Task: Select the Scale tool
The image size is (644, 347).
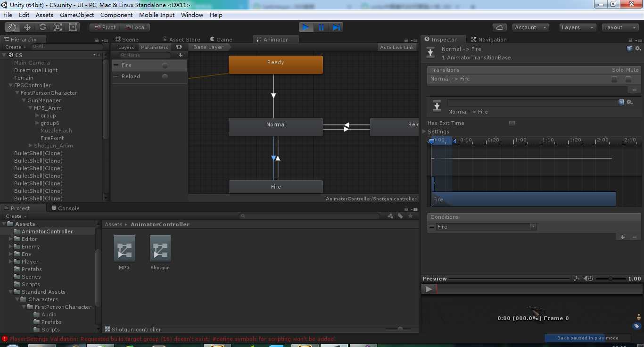Action: tap(58, 27)
